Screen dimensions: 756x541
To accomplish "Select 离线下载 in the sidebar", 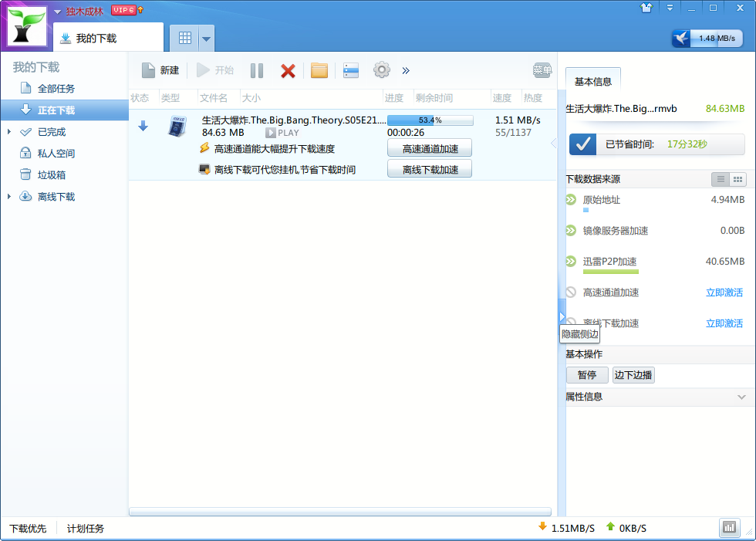I will point(56,197).
